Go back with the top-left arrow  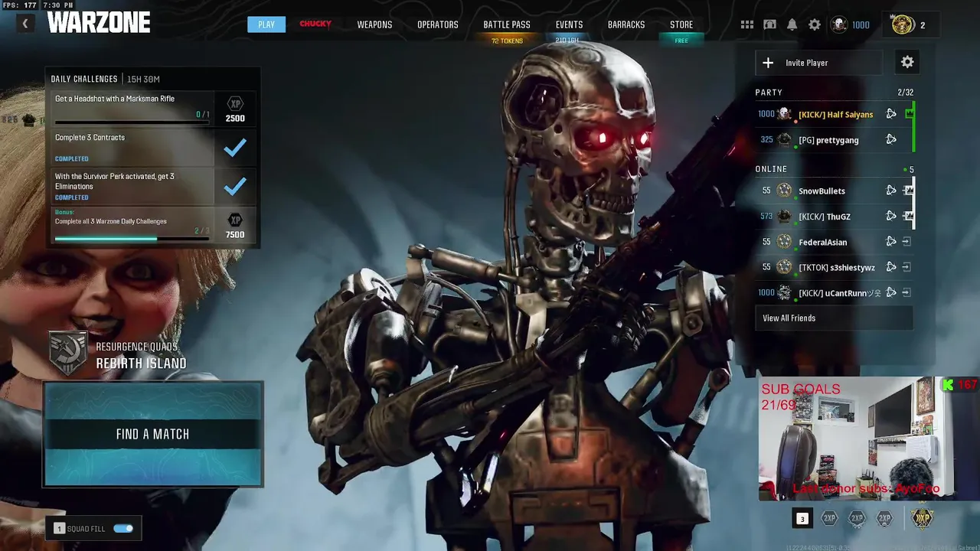point(24,24)
